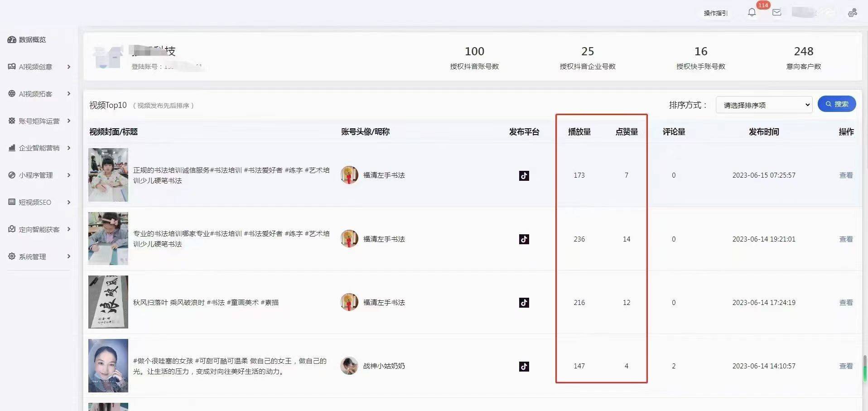868x411 pixels.
Task: Click the 数据概览 dashboard icon
Action: pos(12,39)
